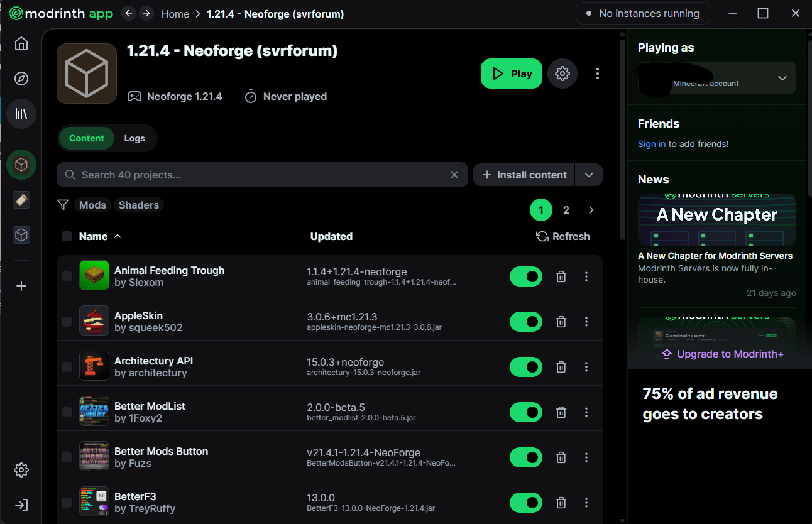Disable Better Mods Button toggle
The image size is (812, 524).
point(526,457)
